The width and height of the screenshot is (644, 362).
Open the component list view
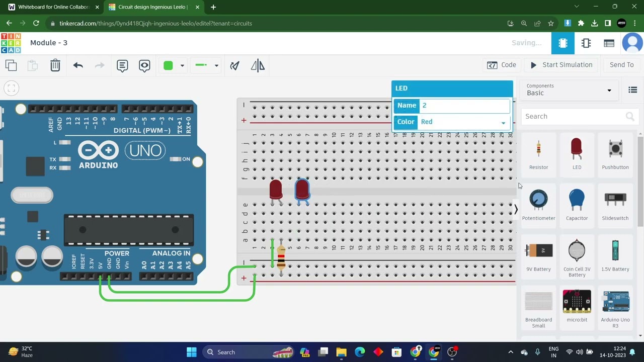(609, 43)
